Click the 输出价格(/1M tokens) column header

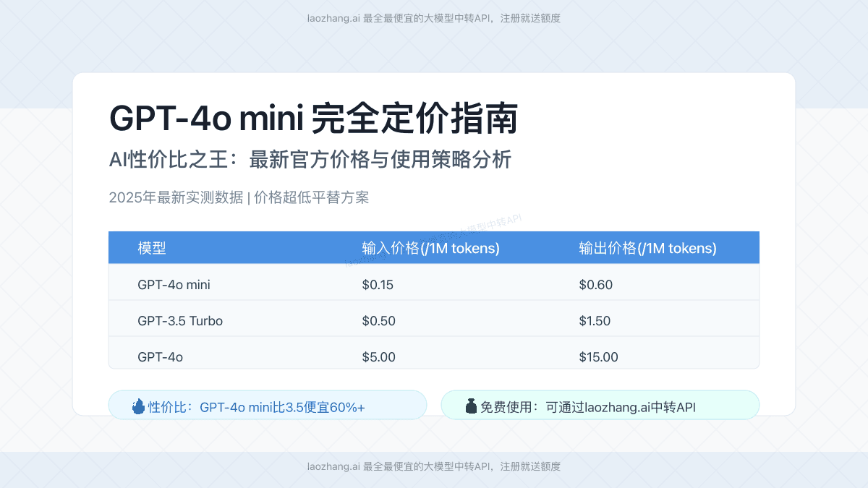(x=648, y=248)
